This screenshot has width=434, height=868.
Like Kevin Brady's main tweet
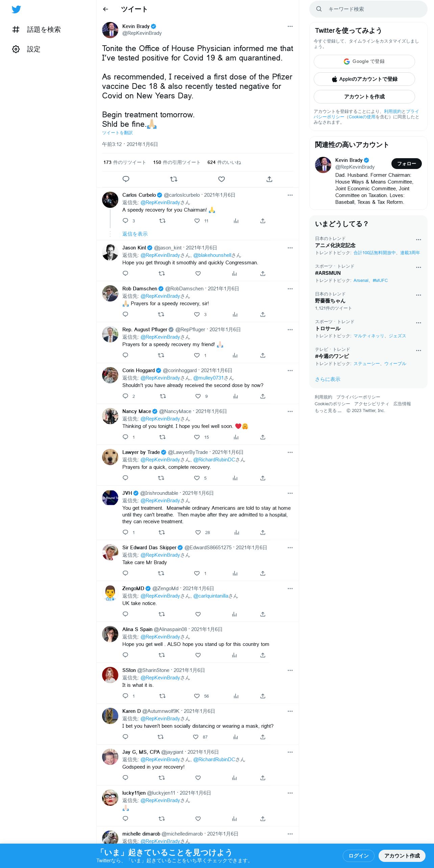(x=221, y=179)
